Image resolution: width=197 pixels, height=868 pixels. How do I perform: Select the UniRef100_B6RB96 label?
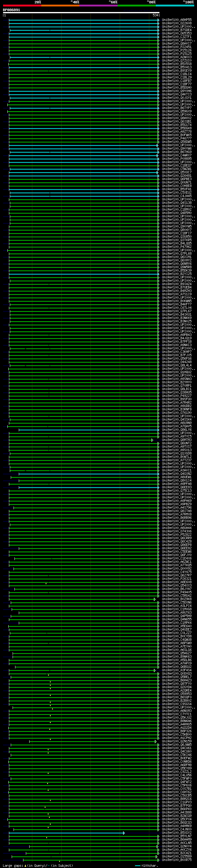tap(177, 518)
